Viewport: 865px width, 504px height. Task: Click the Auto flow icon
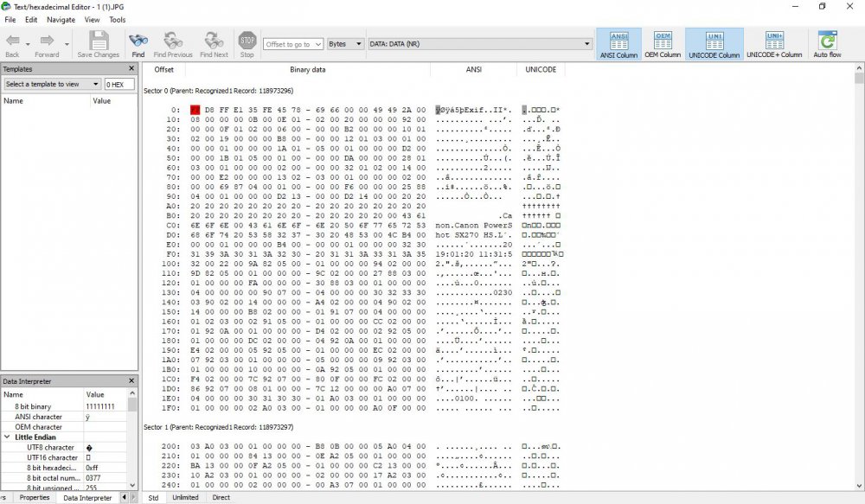point(827,41)
